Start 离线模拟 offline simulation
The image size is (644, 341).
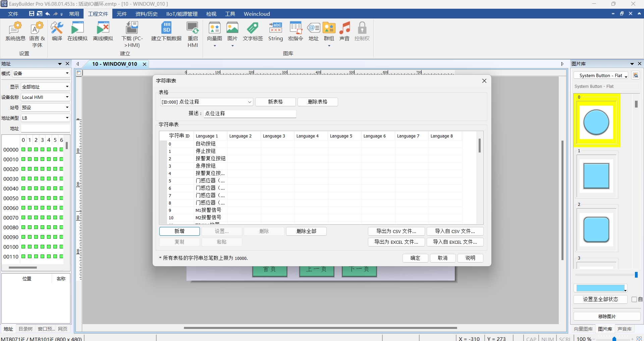tap(103, 32)
